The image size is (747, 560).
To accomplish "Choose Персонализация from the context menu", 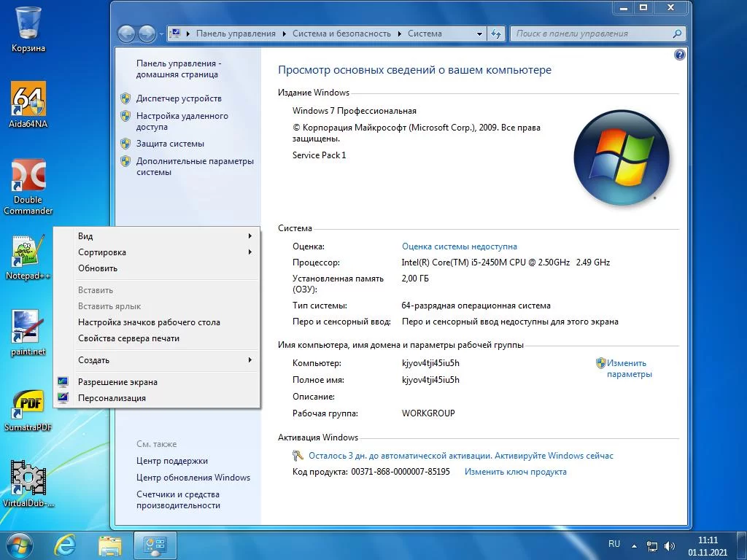I will [112, 398].
